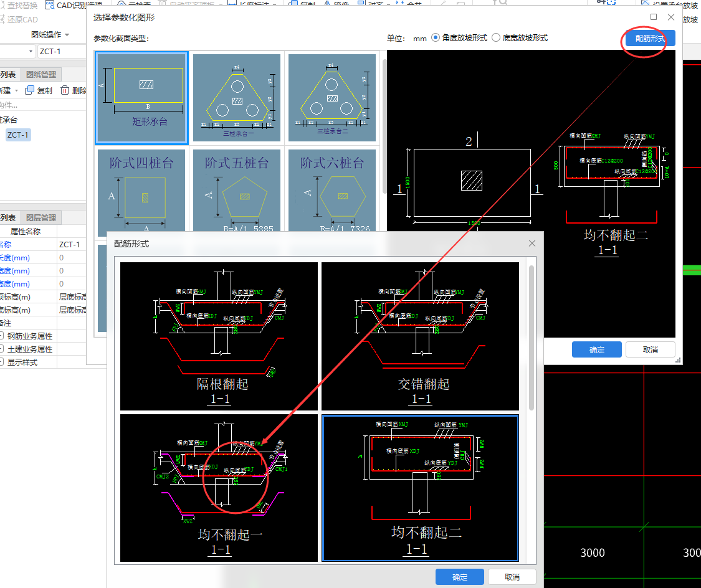701x588 pixels.
Task: Click the 配筋形式 dialog vertical scrollbar
Action: pyautogui.click(x=532, y=338)
